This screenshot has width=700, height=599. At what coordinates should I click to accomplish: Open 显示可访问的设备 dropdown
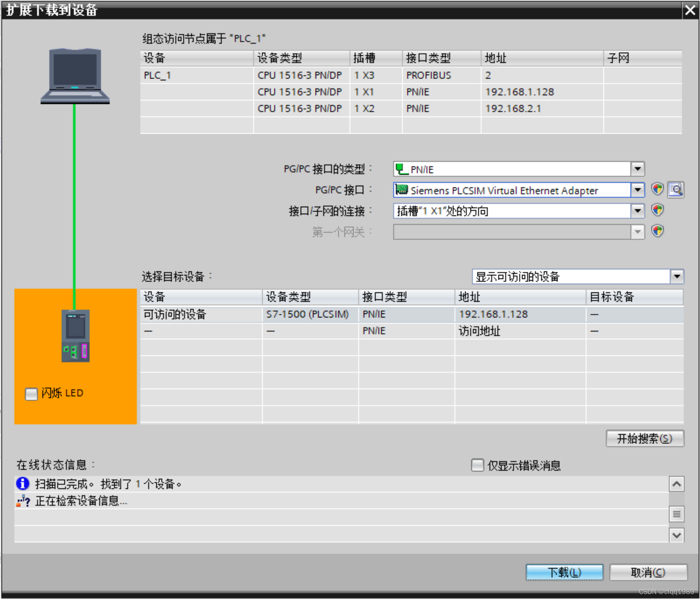point(677,276)
